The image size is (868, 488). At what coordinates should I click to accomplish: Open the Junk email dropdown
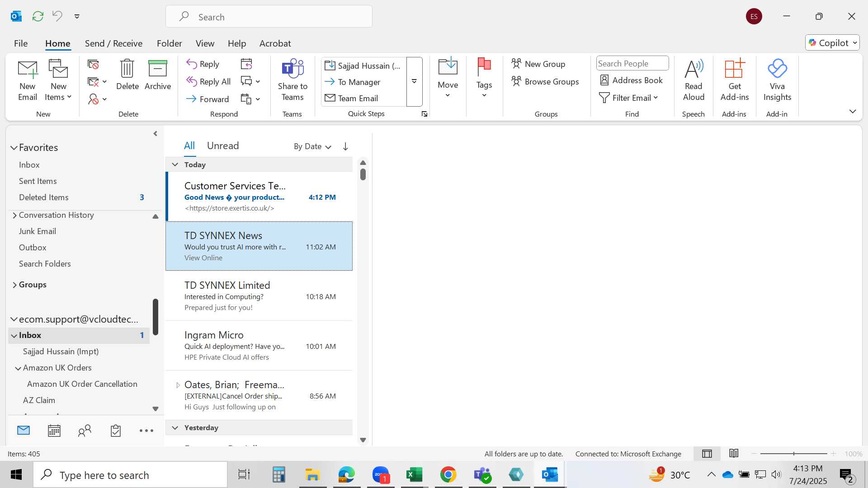point(104,99)
